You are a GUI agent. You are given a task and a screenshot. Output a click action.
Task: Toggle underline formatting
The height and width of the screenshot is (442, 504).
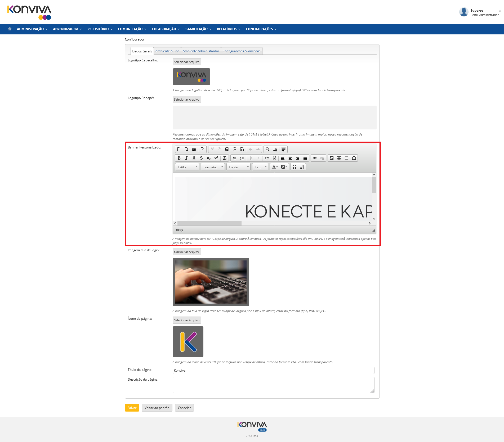point(194,158)
